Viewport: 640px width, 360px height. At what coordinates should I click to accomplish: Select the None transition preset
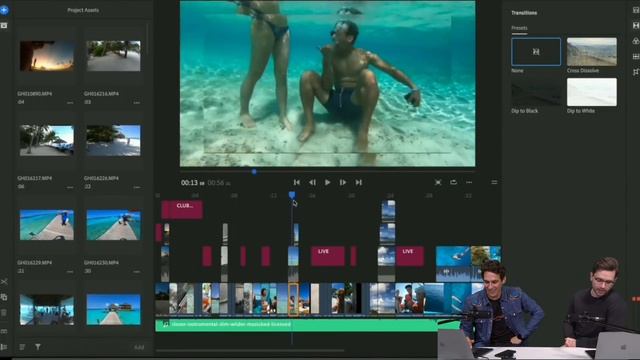click(x=536, y=52)
